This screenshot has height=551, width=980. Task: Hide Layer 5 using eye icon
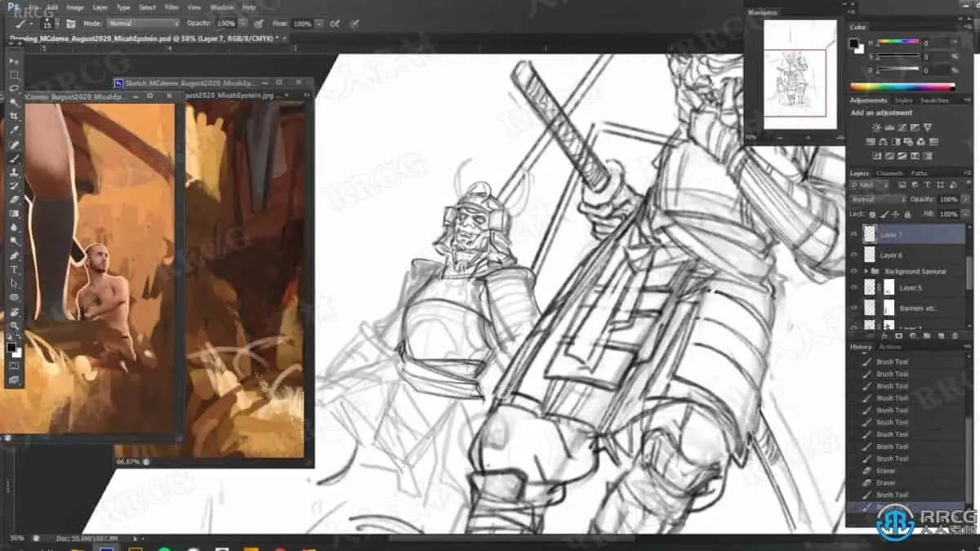coord(855,287)
